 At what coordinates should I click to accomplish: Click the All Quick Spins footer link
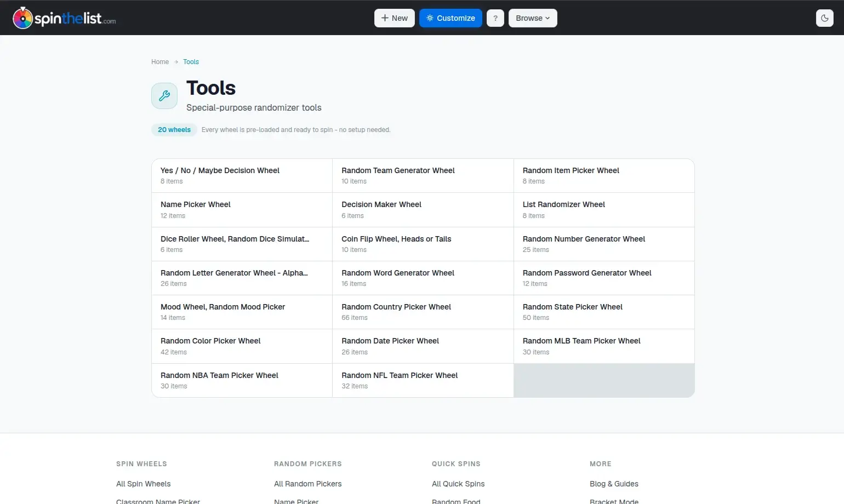[458, 484]
